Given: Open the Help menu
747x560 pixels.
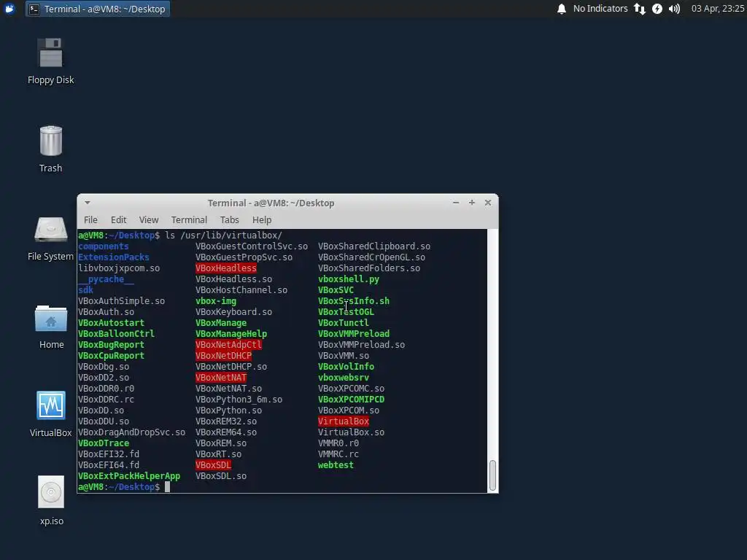Looking at the screenshot, I should 262,220.
